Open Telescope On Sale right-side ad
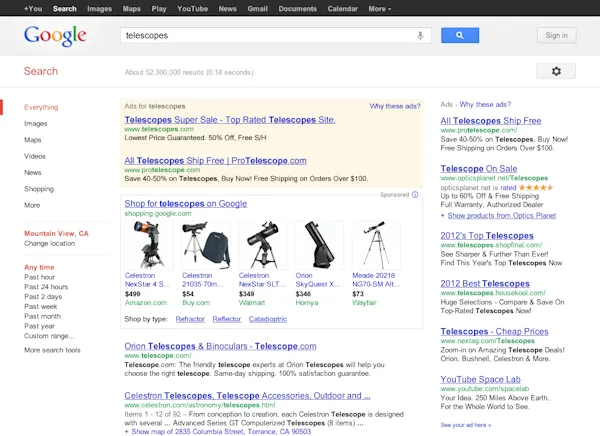600x436 pixels. click(x=479, y=169)
